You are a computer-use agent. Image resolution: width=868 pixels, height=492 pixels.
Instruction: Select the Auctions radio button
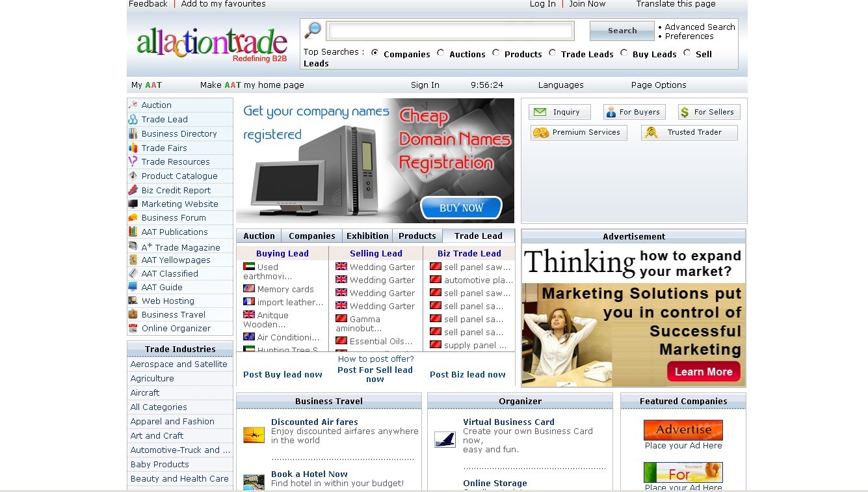coord(441,53)
